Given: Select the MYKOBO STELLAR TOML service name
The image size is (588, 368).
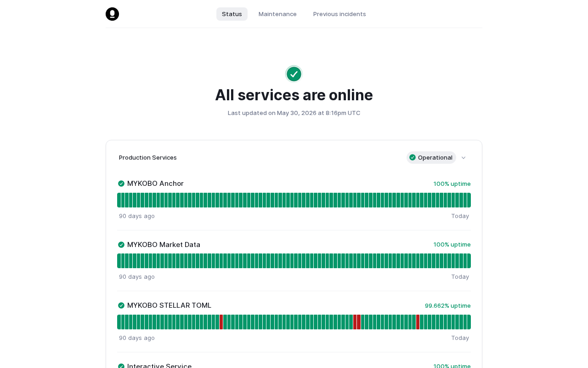Looking at the screenshot, I should [x=169, y=305].
